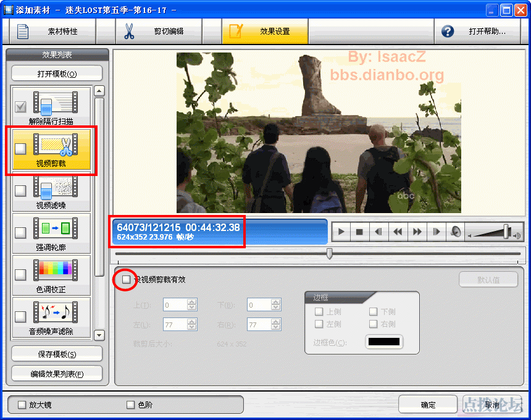Select the 强调轮廓 edge enhance effect icon
Viewport: 531px width, 420px height.
click(56, 229)
